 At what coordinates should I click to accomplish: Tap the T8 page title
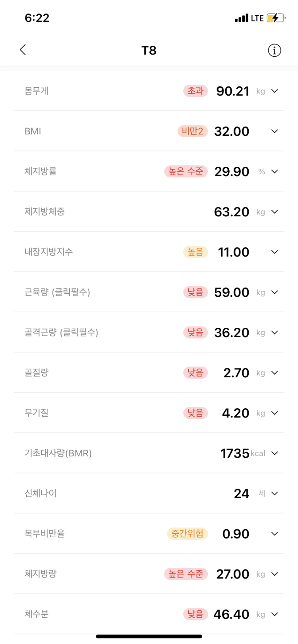pos(149,50)
